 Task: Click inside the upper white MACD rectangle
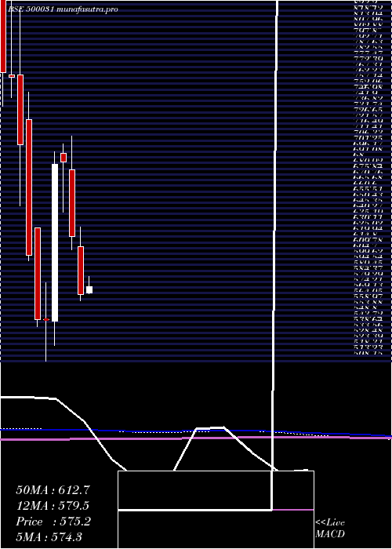pyautogui.click(x=194, y=490)
